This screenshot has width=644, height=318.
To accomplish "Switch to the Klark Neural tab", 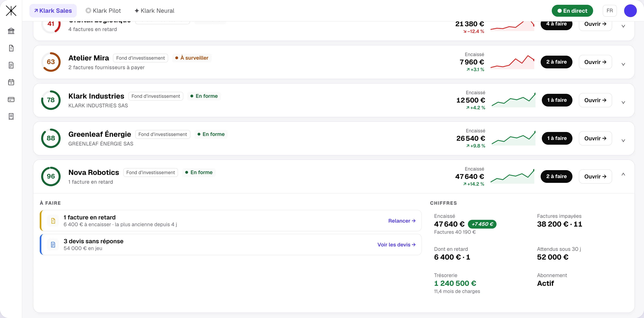I will [x=154, y=11].
